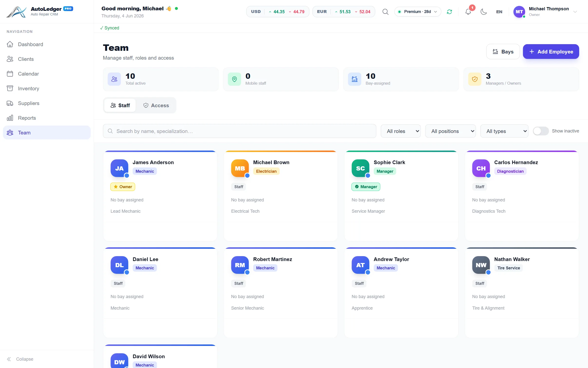This screenshot has height=368, width=588.
Task: Click the USD exchange rate pill
Action: coord(278,12)
